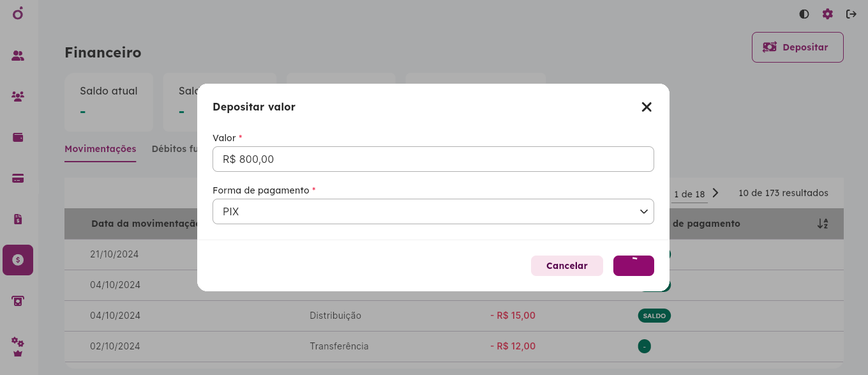
Task: Open the ATM machine icon in sidebar
Action: pos(18,301)
